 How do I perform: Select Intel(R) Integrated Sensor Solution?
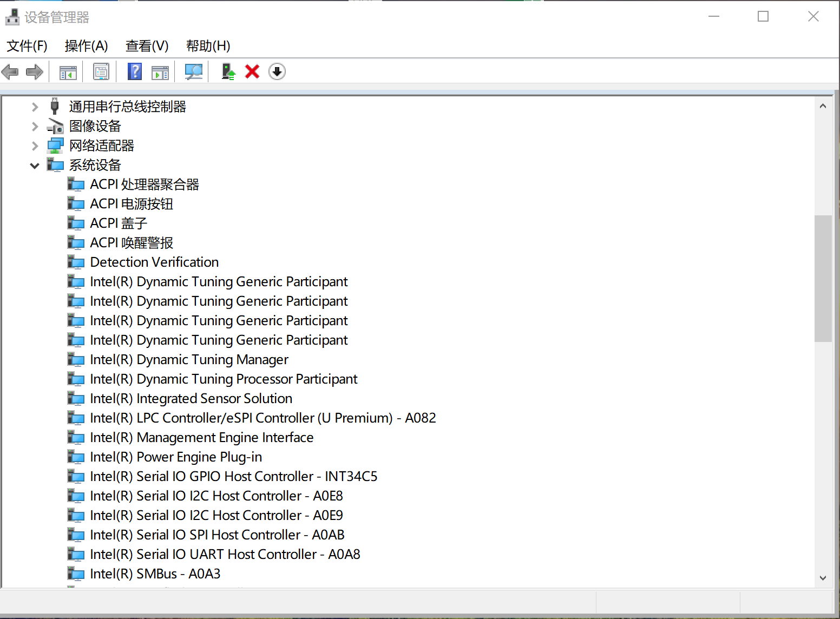pos(191,399)
